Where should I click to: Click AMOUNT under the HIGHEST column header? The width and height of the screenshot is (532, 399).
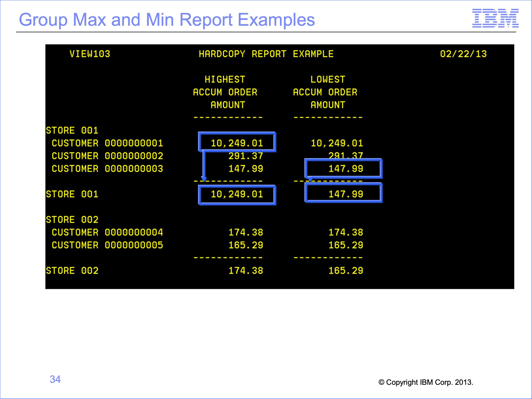click(228, 105)
